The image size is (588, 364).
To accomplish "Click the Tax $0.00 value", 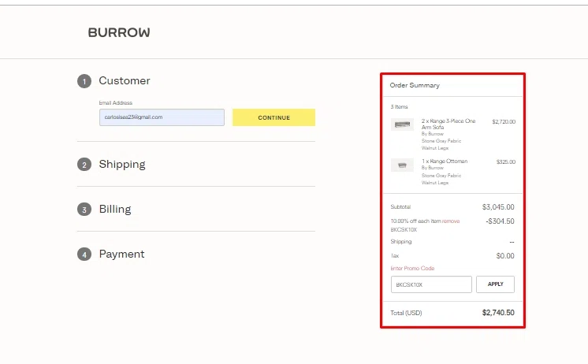I will coord(505,256).
